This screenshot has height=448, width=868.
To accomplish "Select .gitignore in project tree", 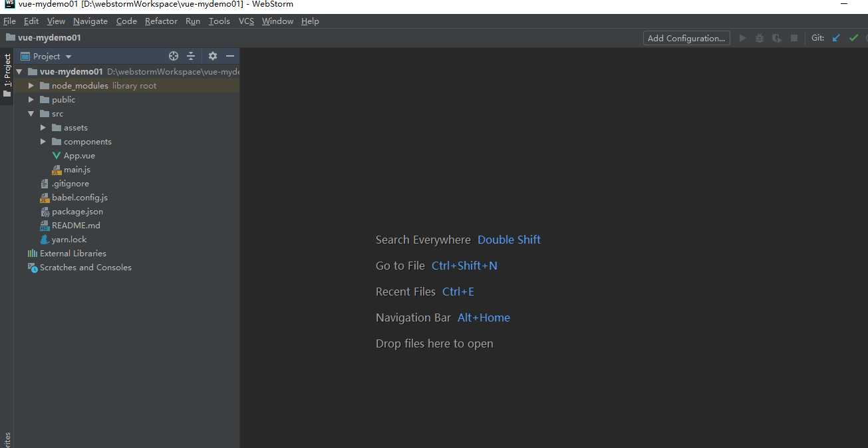I will [x=71, y=184].
